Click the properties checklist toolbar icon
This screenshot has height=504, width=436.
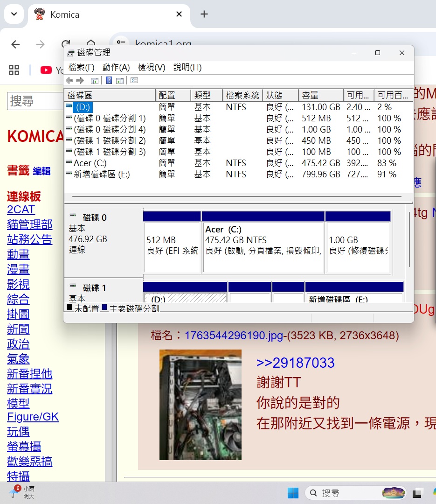(x=134, y=80)
